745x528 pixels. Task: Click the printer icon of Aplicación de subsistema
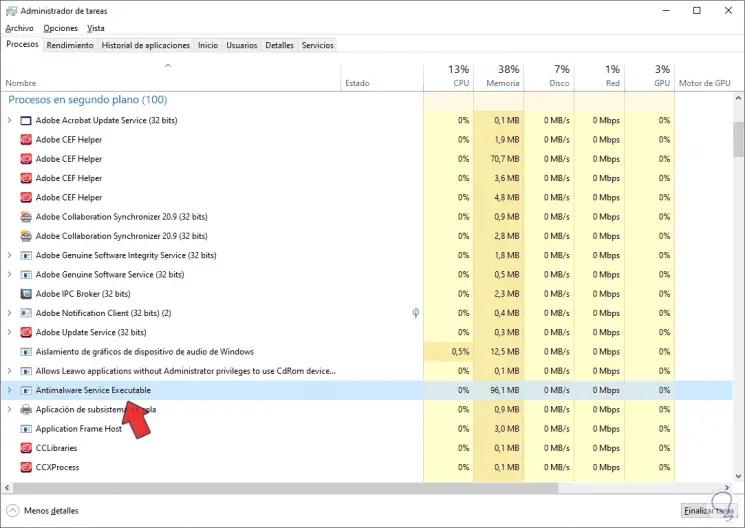[x=26, y=410]
